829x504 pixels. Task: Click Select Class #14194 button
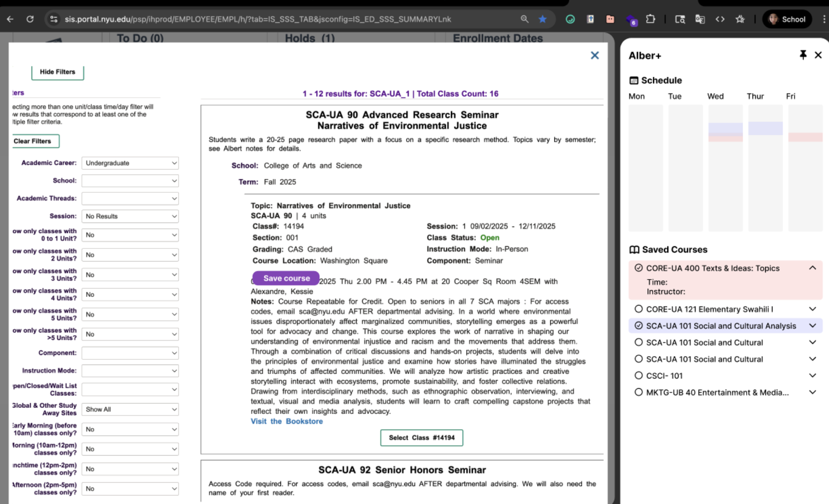coord(422,438)
